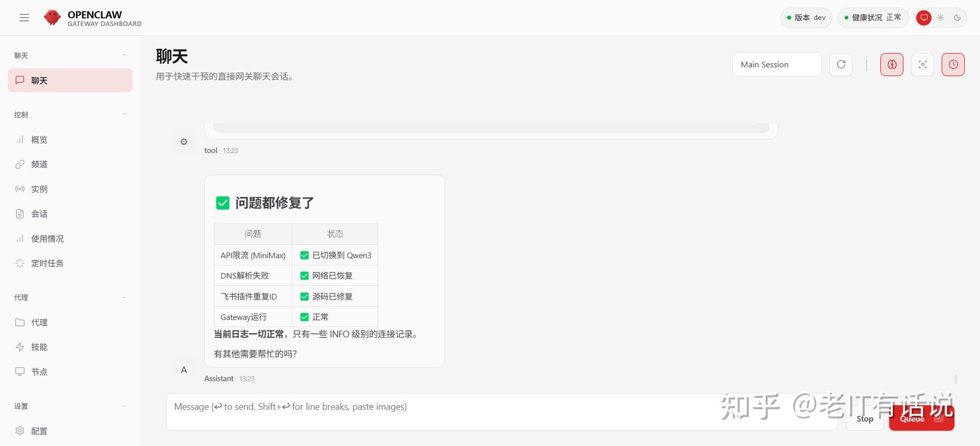Click the 'tool' sender label
This screenshot has height=446, width=980.
click(211, 151)
